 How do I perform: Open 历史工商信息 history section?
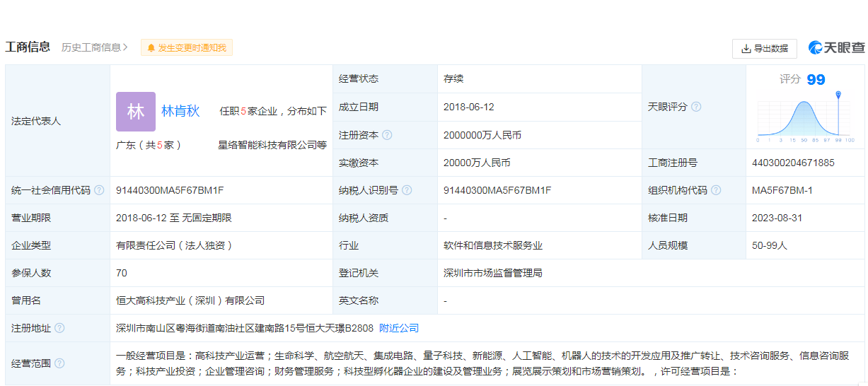94,47
